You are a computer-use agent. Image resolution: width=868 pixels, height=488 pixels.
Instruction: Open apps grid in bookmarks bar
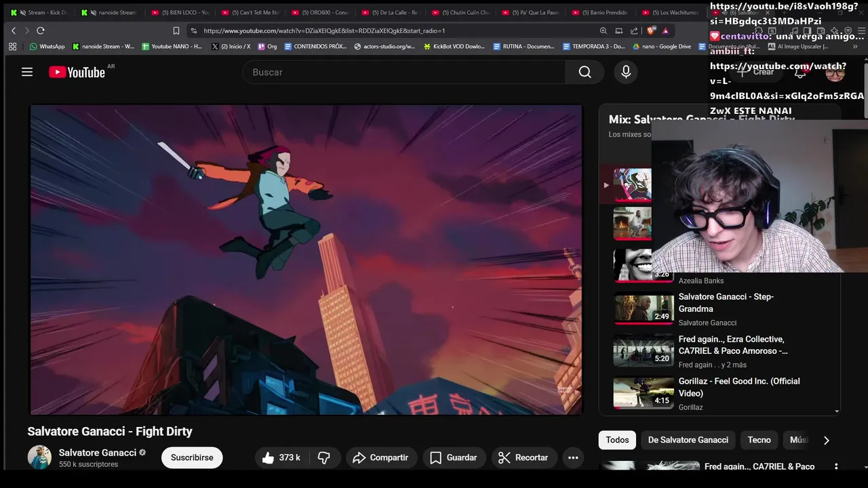[12, 46]
